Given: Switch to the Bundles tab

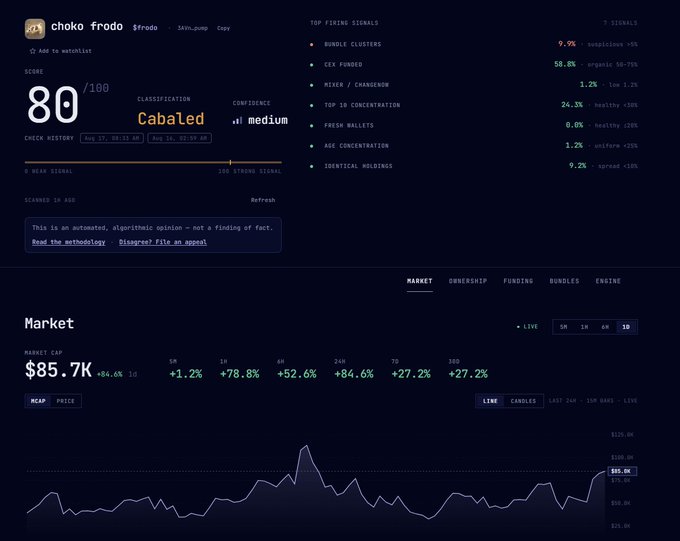Looking at the screenshot, I should coord(564,281).
